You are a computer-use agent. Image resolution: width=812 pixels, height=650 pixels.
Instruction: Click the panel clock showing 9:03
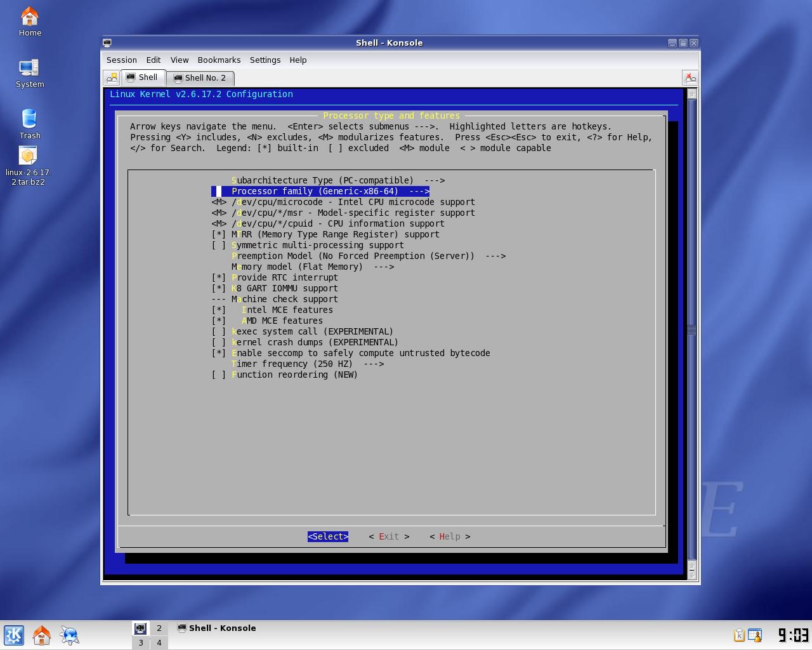click(793, 635)
